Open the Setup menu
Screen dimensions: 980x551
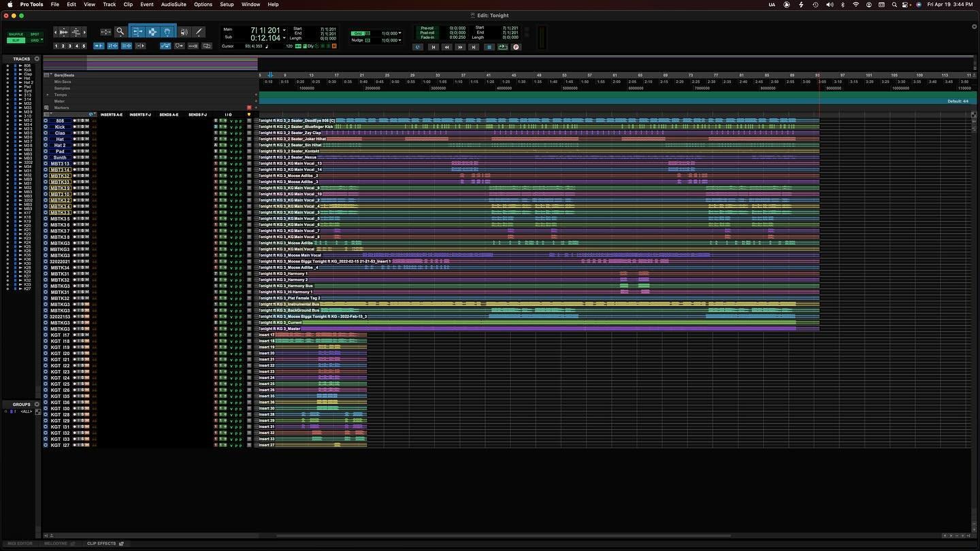coord(227,4)
